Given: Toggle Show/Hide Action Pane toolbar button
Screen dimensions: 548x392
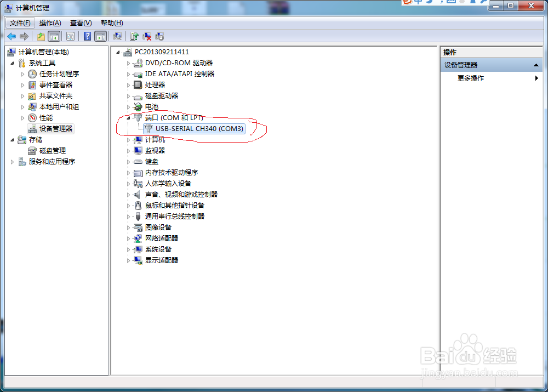Looking at the screenshot, I should [x=101, y=36].
